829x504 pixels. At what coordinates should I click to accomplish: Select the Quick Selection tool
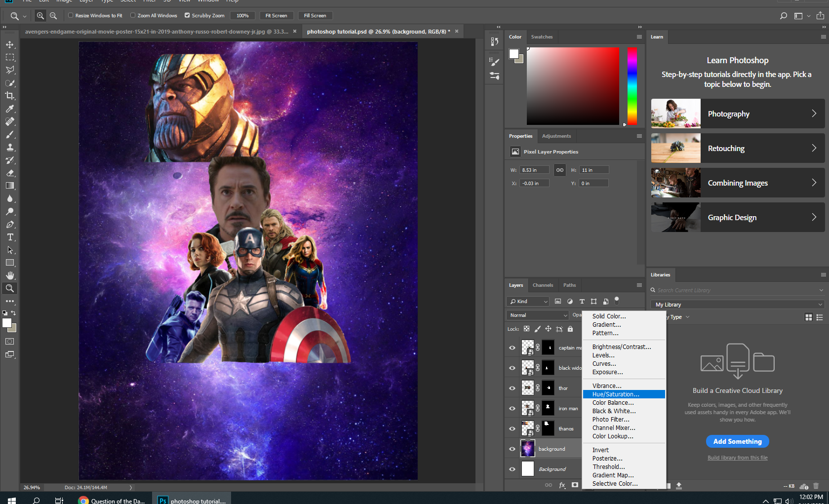tap(10, 83)
